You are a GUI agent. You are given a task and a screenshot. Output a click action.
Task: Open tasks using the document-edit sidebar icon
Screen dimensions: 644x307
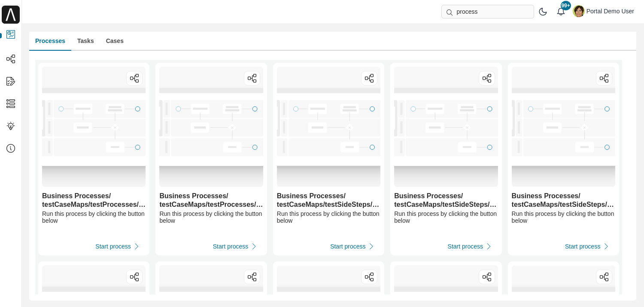click(x=11, y=81)
